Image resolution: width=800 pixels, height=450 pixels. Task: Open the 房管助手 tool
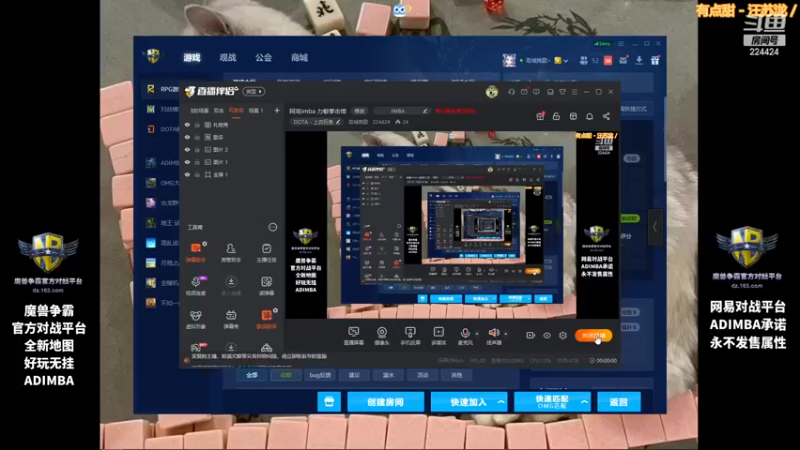[x=231, y=252]
